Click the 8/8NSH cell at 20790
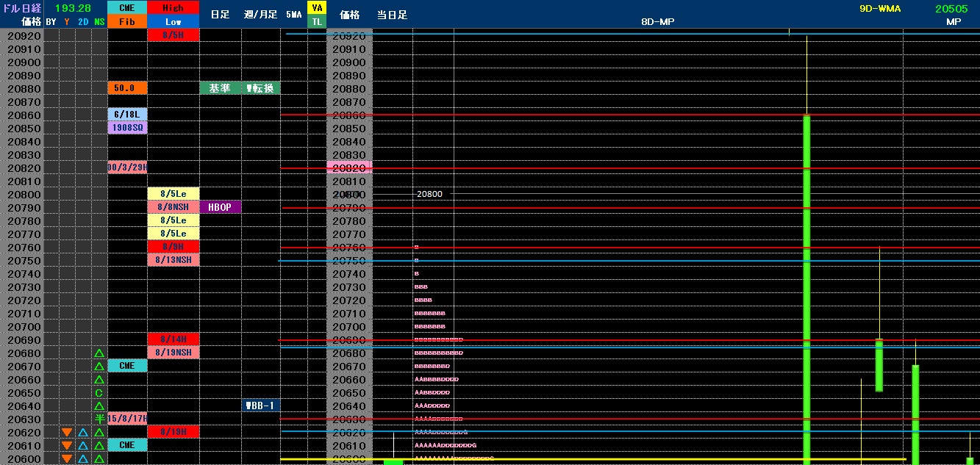This screenshot has width=980, height=465. pyautogui.click(x=173, y=207)
